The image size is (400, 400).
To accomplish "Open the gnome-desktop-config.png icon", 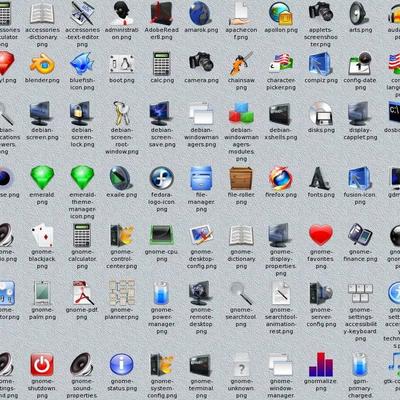I will (201, 235).
